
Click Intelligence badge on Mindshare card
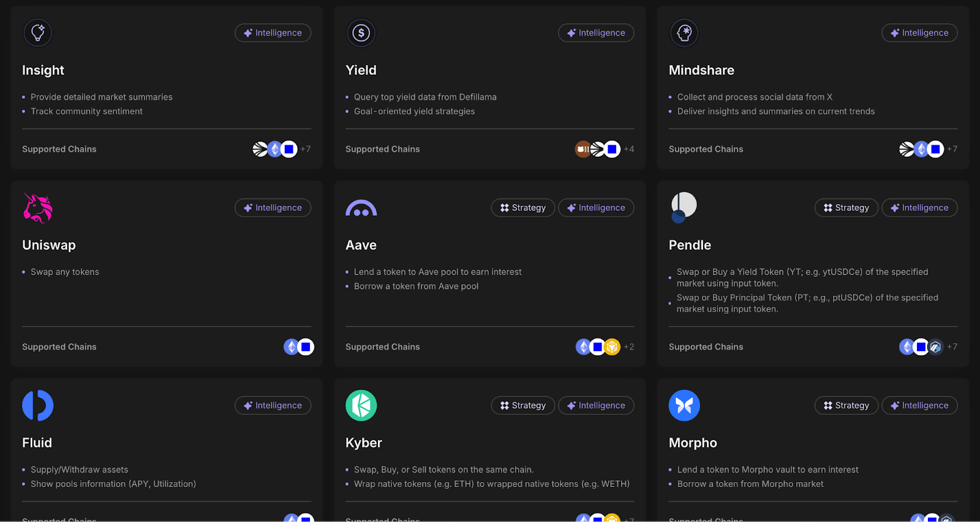coord(919,32)
